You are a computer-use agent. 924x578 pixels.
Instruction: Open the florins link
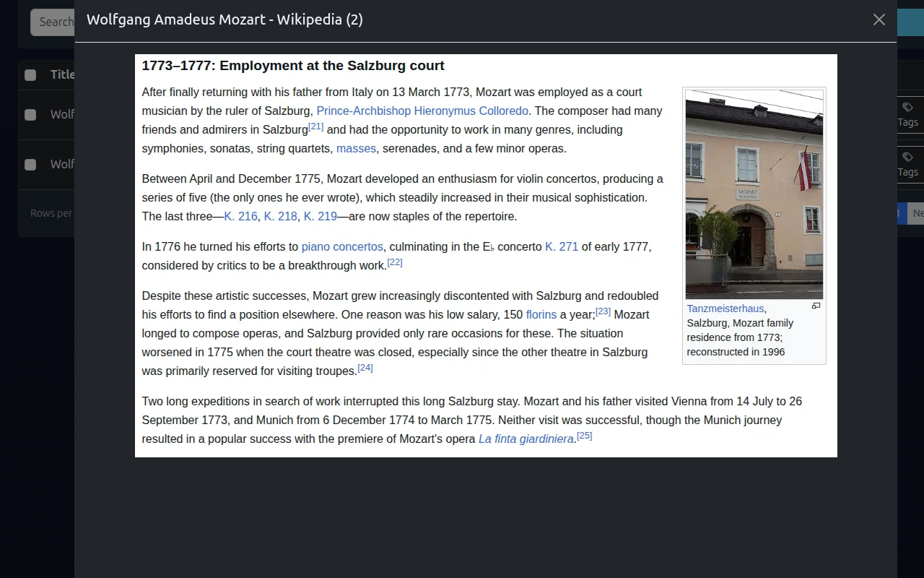click(541, 314)
